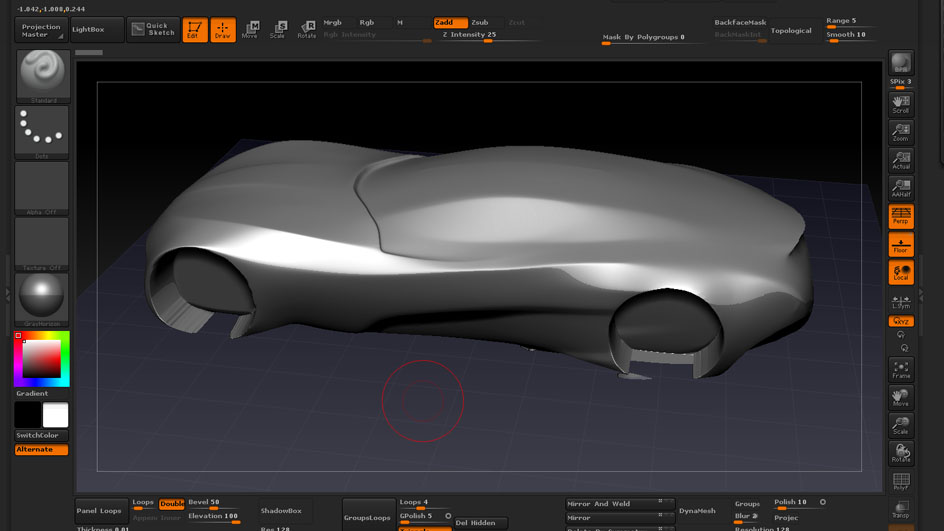The width and height of the screenshot is (944, 531).
Task: Click the Rotate view icon in right shelf
Action: pos(901,453)
